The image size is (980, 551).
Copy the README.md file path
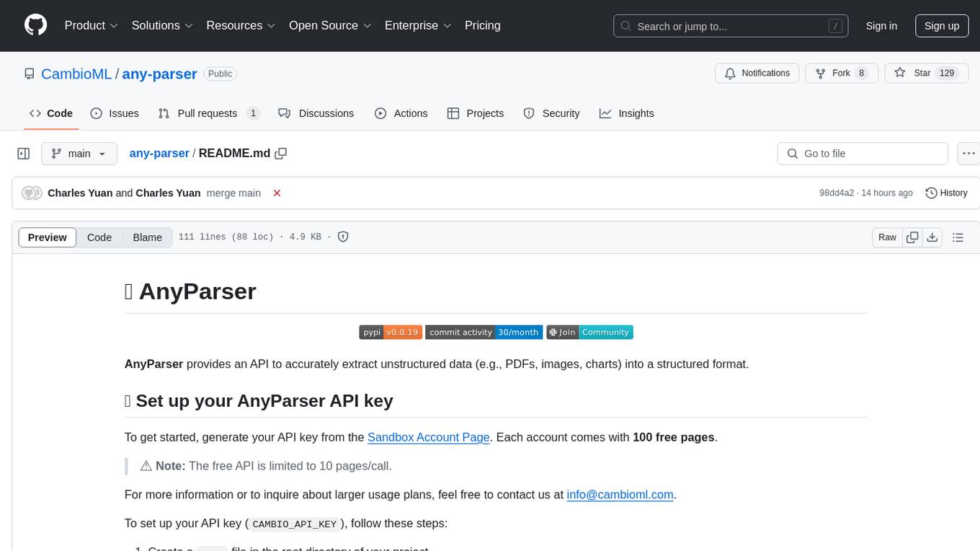pos(281,153)
